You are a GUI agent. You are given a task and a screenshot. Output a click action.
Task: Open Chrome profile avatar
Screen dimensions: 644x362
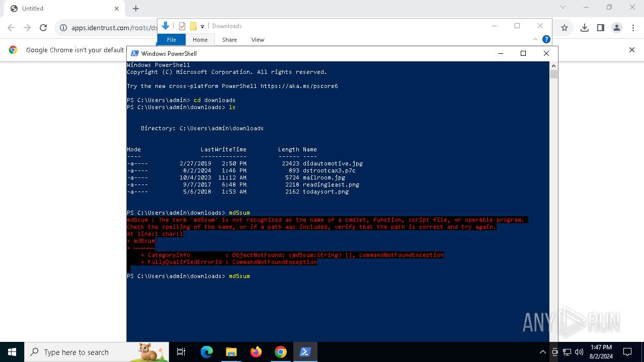(x=617, y=28)
